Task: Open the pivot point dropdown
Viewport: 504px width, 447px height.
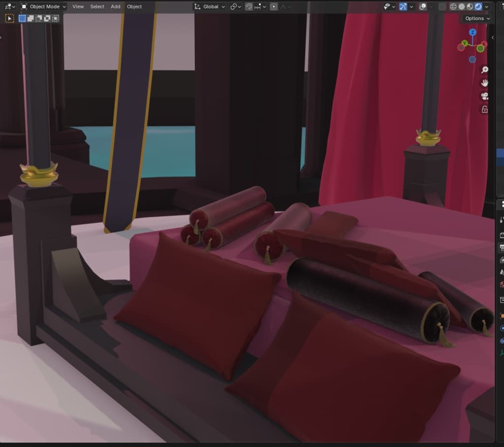Action: coord(236,6)
